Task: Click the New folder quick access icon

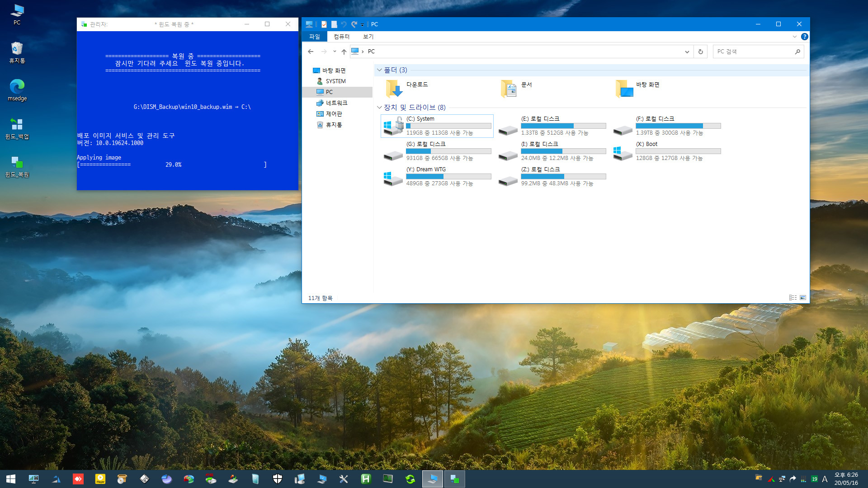Action: tap(334, 24)
